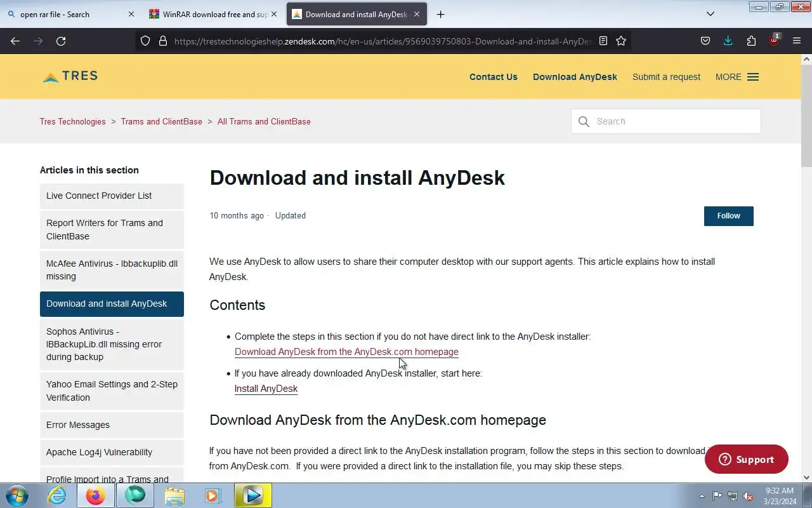
Task: Open File Explorer folder taskbar icon
Action: (x=174, y=495)
